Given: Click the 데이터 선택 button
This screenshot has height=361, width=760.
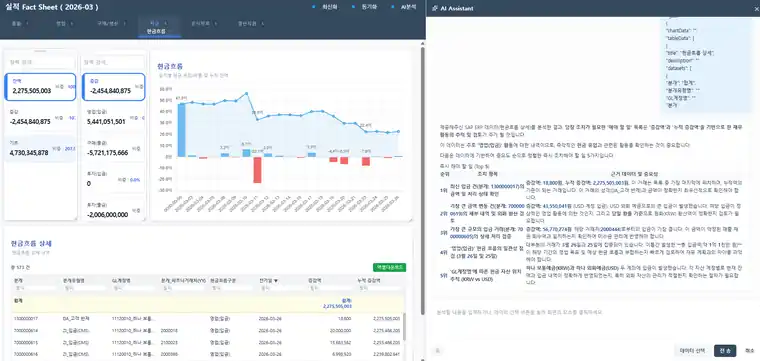Looking at the screenshot, I should [x=692, y=350].
